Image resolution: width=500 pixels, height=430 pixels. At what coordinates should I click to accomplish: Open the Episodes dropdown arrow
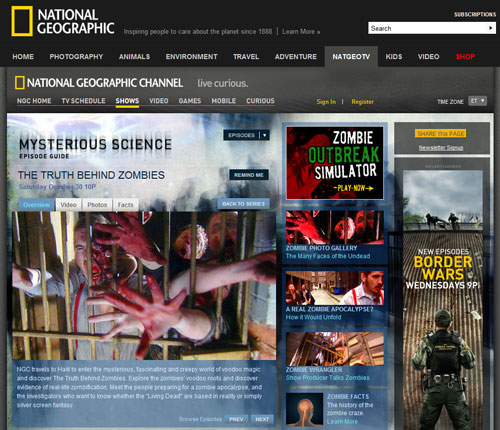(264, 135)
